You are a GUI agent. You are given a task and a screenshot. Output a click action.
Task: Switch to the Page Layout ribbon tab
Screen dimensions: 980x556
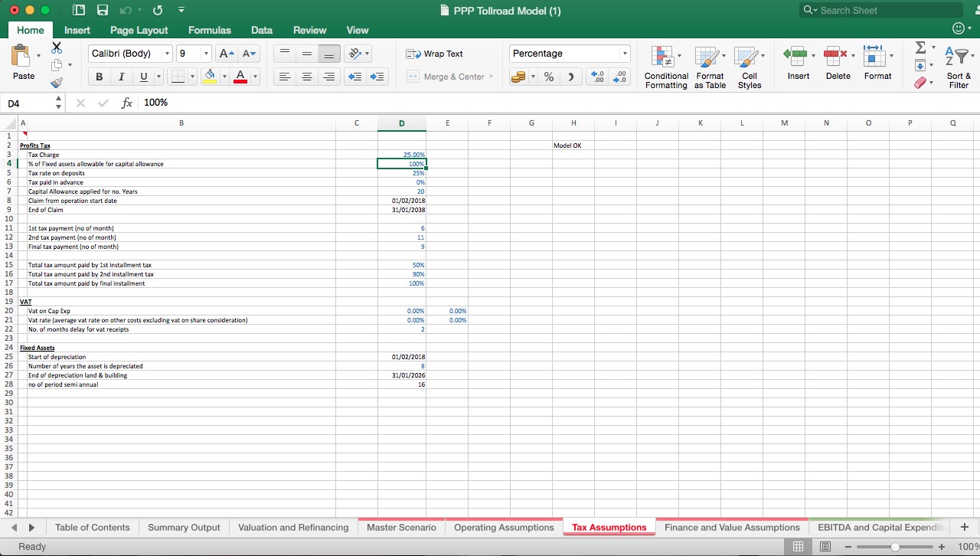[x=139, y=30]
